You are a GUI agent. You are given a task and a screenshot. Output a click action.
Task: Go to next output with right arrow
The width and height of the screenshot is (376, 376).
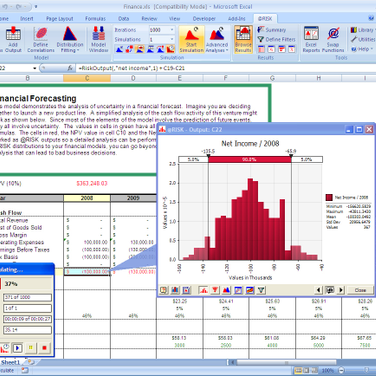(340, 290)
